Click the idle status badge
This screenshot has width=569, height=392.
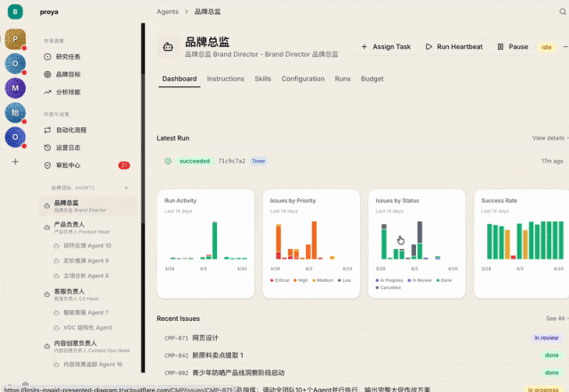[x=547, y=47]
